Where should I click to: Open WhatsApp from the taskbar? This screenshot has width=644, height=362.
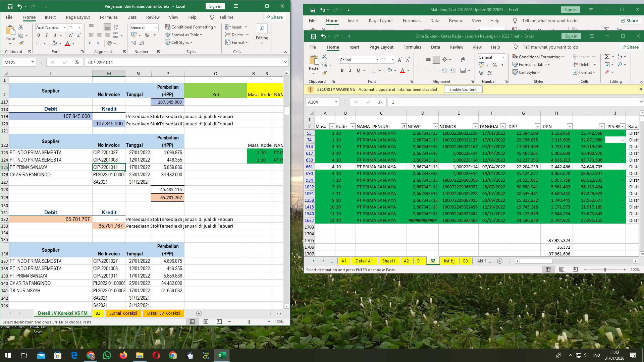pyautogui.click(x=107, y=355)
